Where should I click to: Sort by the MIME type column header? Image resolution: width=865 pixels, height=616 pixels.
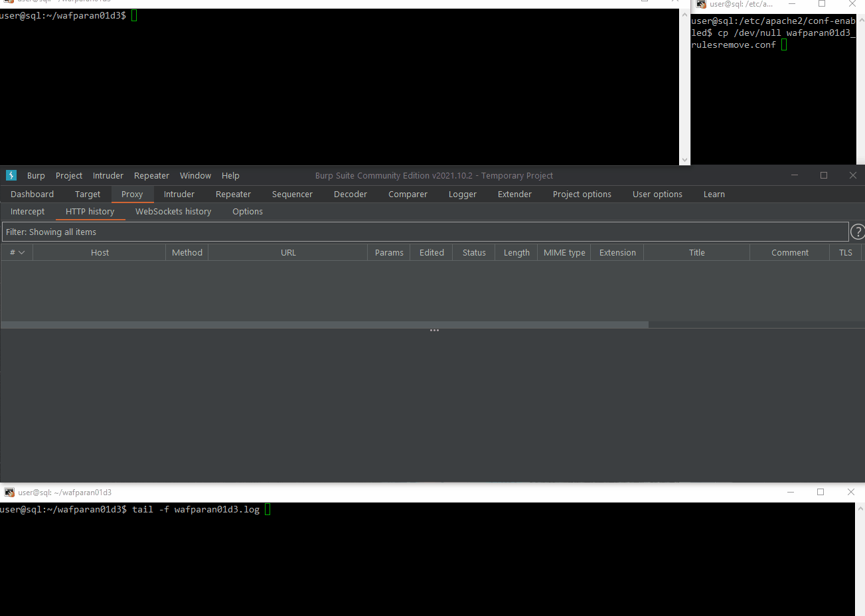click(x=564, y=253)
